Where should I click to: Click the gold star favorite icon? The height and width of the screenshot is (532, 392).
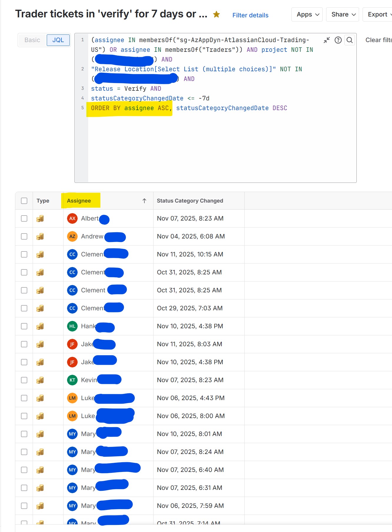coord(216,14)
